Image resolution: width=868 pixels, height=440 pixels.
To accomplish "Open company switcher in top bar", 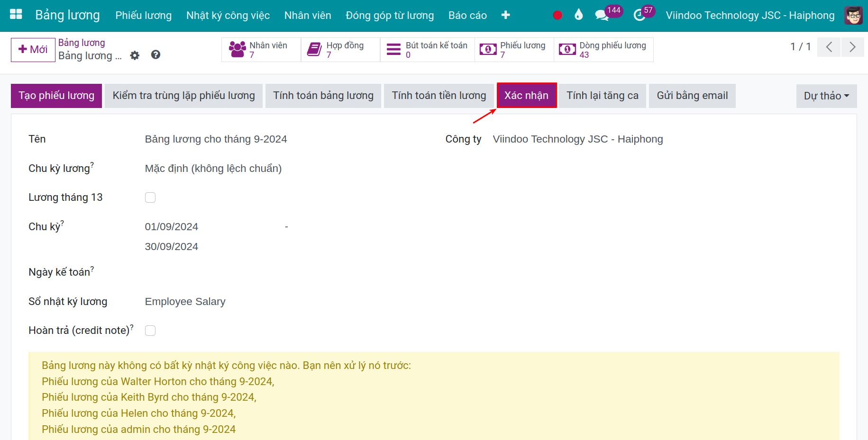I will point(750,15).
